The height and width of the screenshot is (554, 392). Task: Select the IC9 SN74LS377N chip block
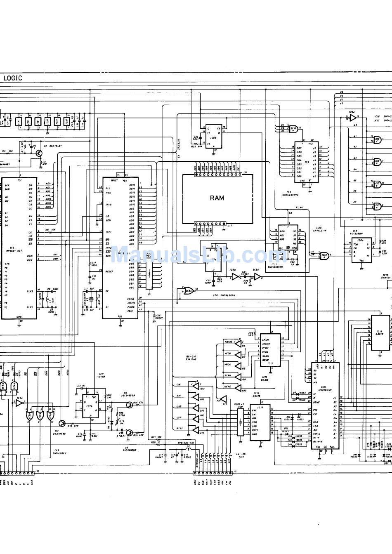click(307, 163)
